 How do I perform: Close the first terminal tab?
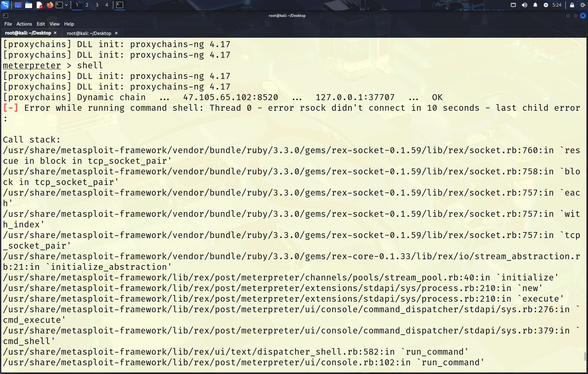click(55, 33)
